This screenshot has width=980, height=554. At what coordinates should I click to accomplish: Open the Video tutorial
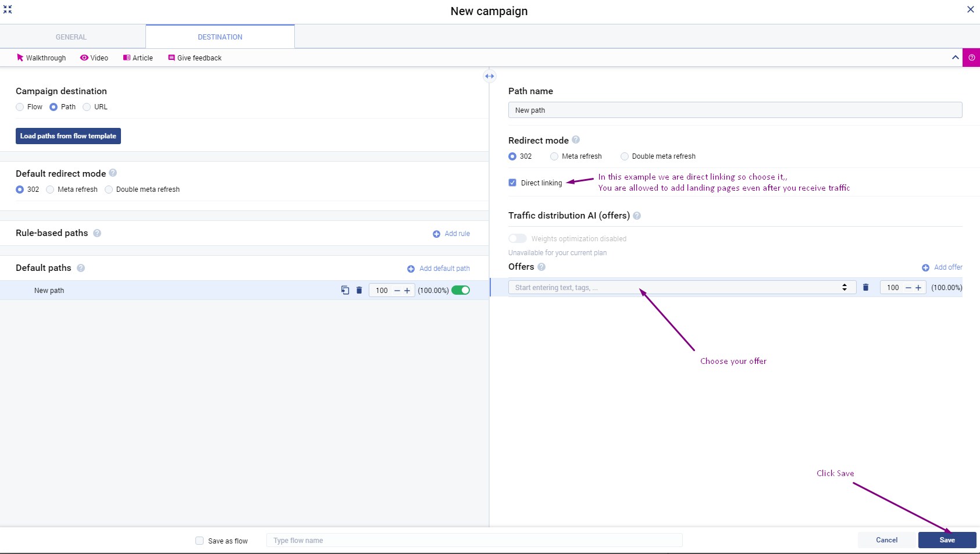94,58
